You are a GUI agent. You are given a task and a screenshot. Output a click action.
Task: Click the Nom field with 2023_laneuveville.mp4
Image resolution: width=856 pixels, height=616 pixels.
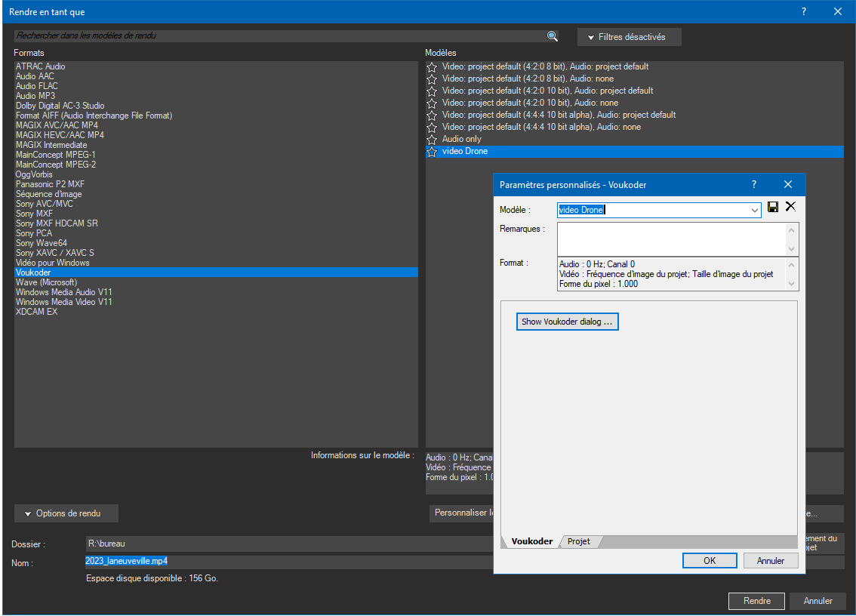point(289,562)
